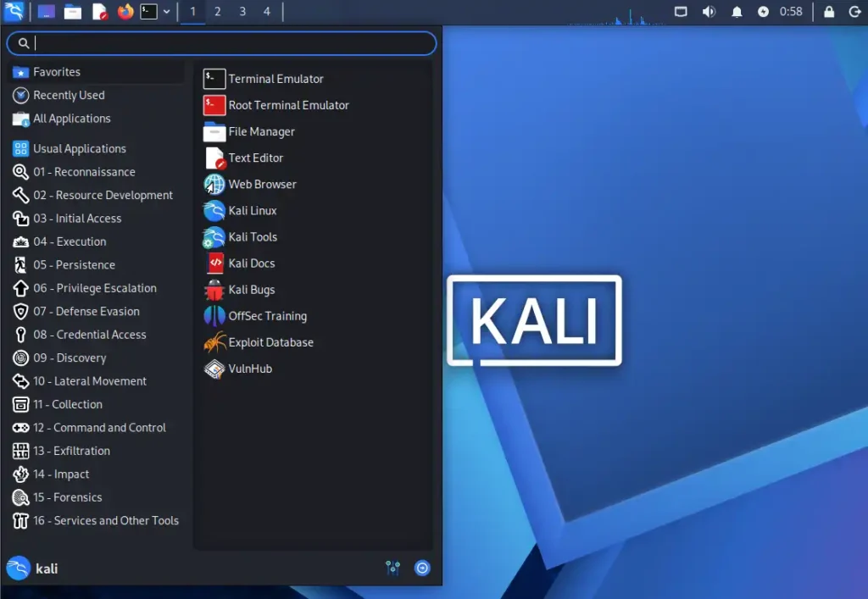
Task: Open Kali Docs entry
Action: tap(314, 263)
